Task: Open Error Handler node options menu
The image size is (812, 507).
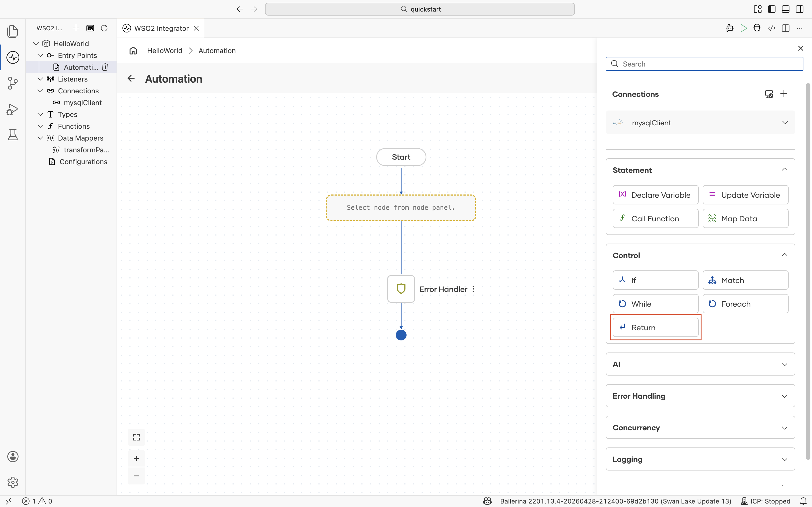Action: (473, 289)
